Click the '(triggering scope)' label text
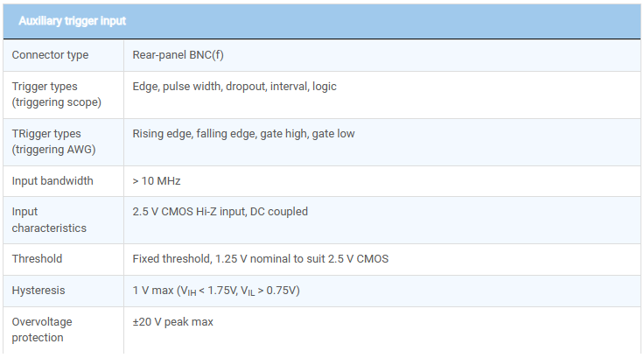This screenshot has height=358, width=644. pyautogui.click(x=56, y=102)
